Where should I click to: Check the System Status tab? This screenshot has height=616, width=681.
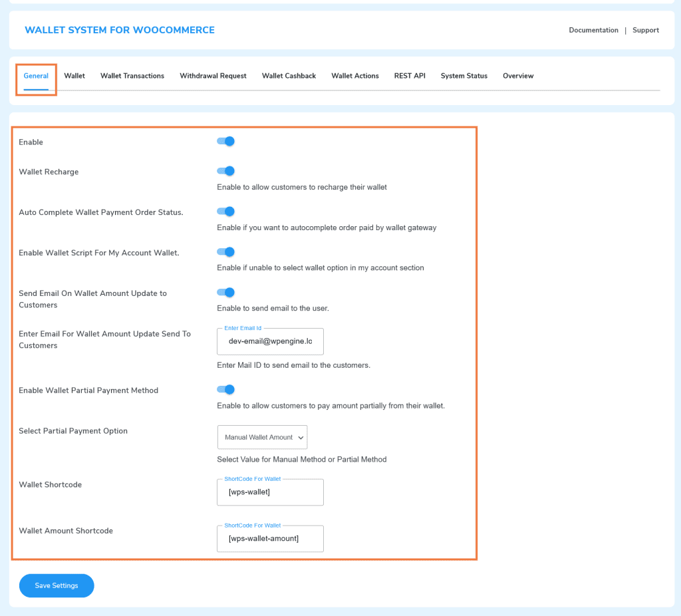464,76
